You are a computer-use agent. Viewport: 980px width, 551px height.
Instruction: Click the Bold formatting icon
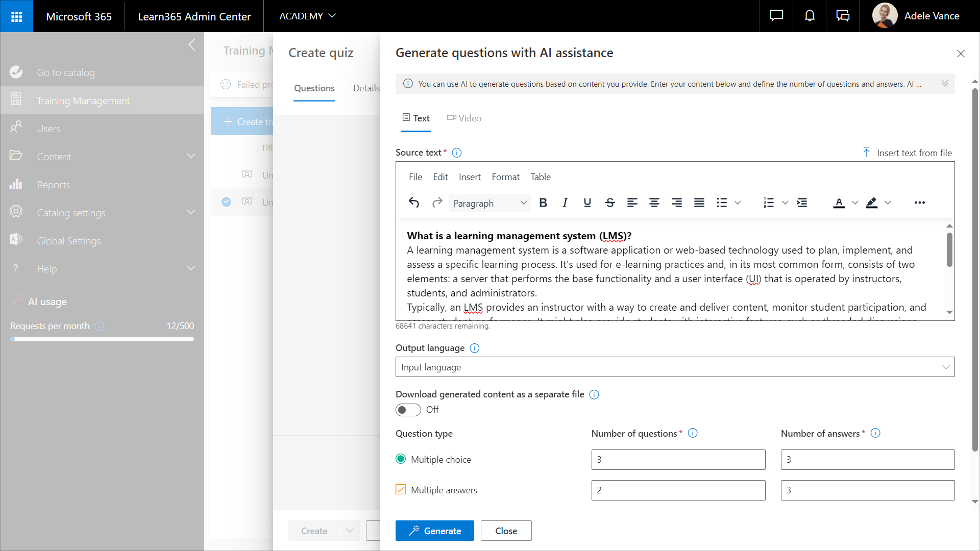pos(543,203)
